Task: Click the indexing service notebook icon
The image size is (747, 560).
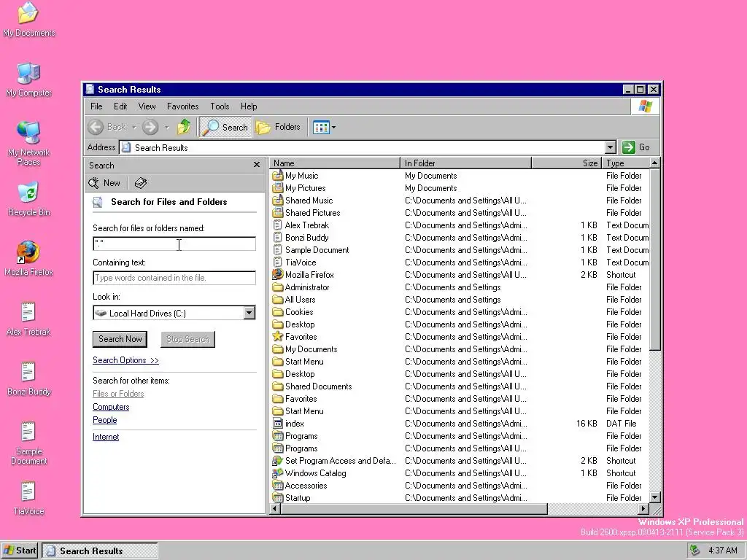Action: point(141,183)
